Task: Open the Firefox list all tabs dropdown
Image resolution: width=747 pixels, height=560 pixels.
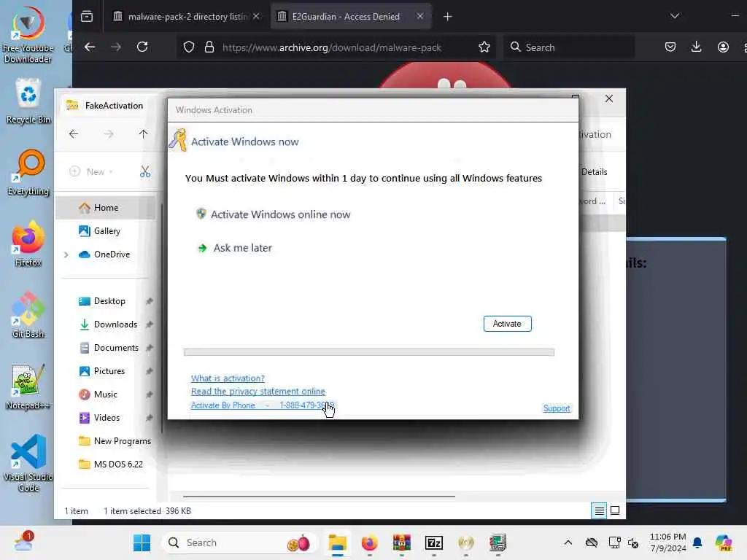Action: tap(675, 16)
